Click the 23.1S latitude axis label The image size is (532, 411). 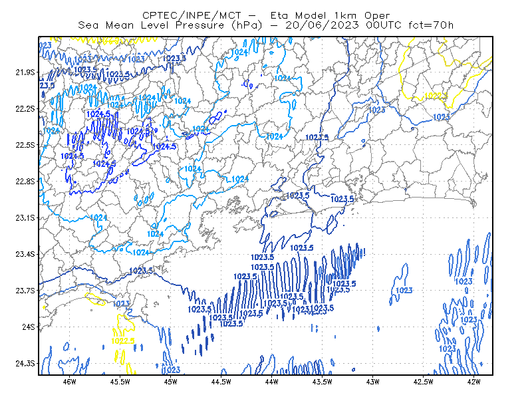(25, 217)
